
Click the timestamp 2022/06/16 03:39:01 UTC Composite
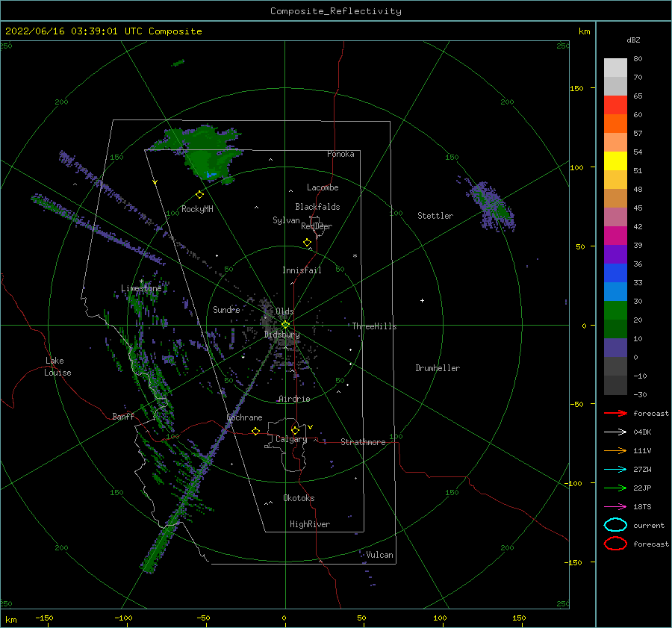pyautogui.click(x=103, y=31)
